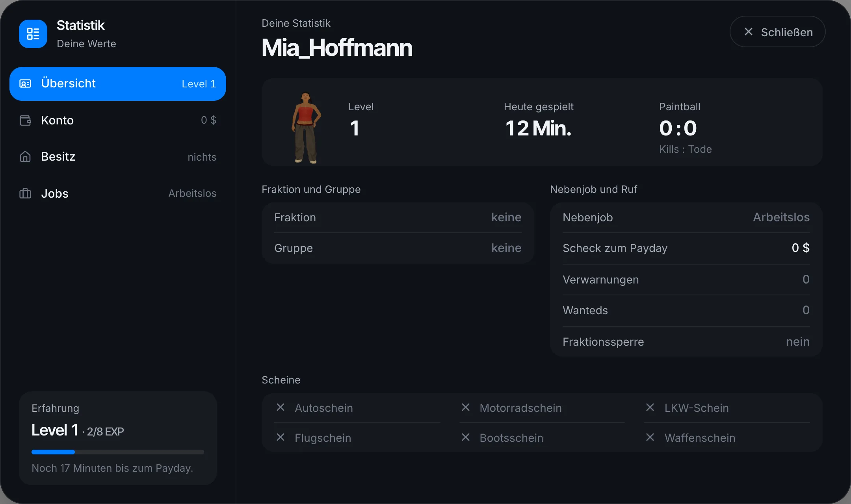Screen dimensions: 851x504
Task: Click the Mia_Hoffmann player name heading
Action: point(337,48)
